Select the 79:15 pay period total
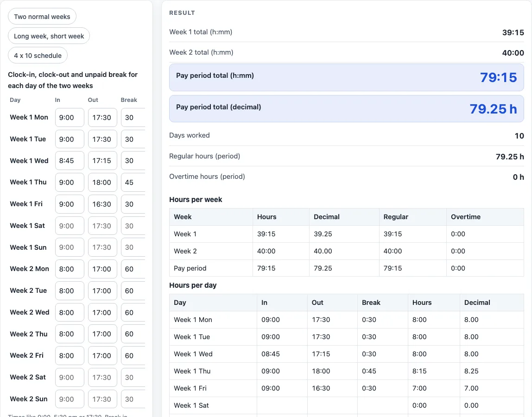532x417 pixels. click(x=499, y=77)
